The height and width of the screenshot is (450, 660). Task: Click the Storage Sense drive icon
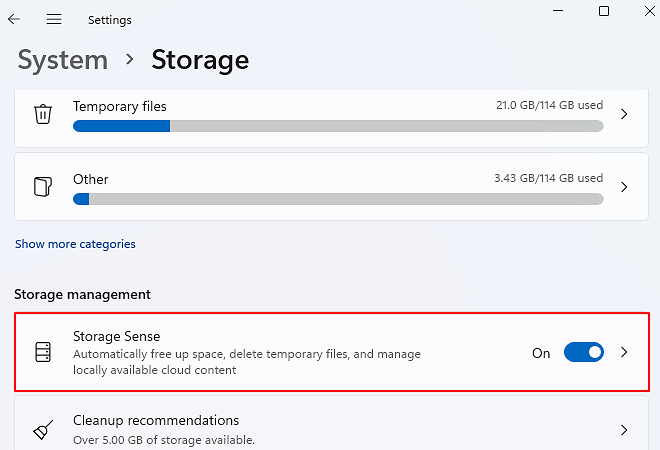43,352
